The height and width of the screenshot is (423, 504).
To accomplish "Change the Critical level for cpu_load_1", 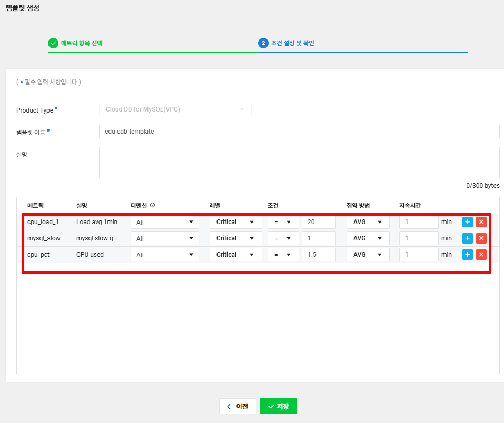I will pyautogui.click(x=235, y=222).
